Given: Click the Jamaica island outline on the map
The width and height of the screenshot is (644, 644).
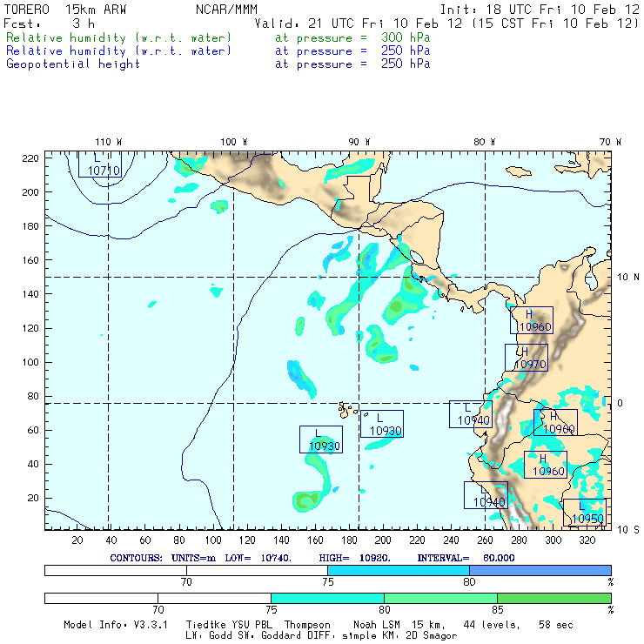Looking at the screenshot, I should click(519, 171).
